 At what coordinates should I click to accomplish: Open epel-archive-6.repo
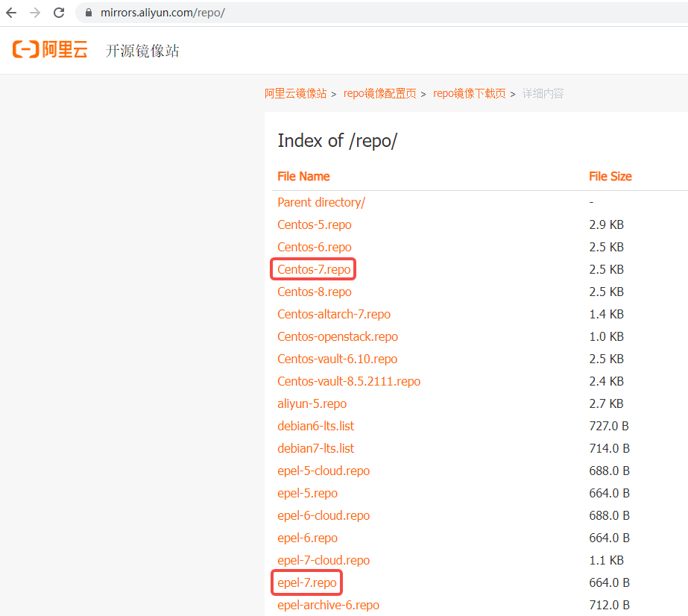(328, 606)
